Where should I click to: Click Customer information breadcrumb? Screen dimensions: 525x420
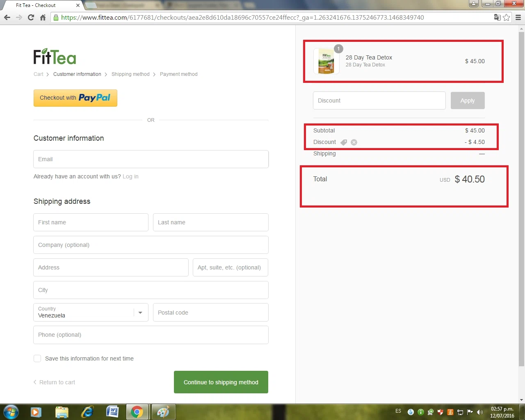(x=77, y=74)
